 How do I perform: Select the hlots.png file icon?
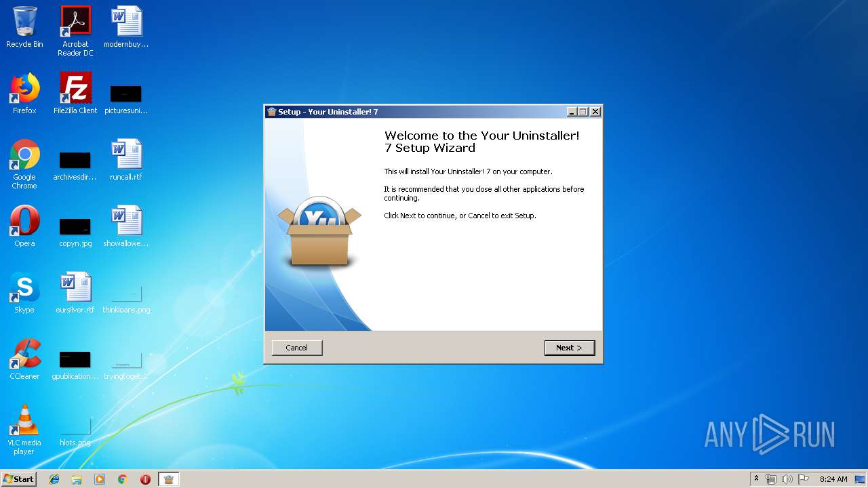[75, 431]
